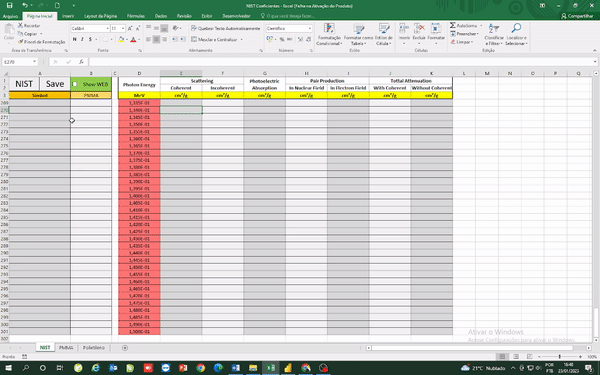Add a new sheet with plus button
This screenshot has height=375, width=600.
click(125, 347)
